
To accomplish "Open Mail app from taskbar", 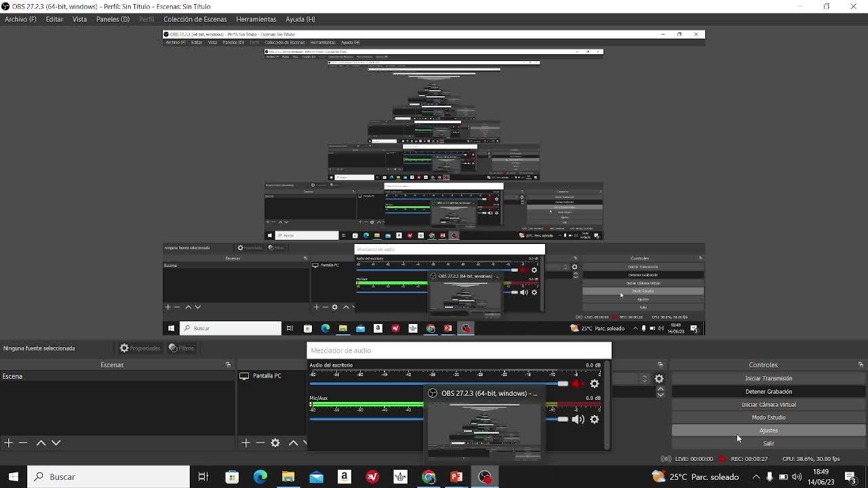I will [316, 476].
